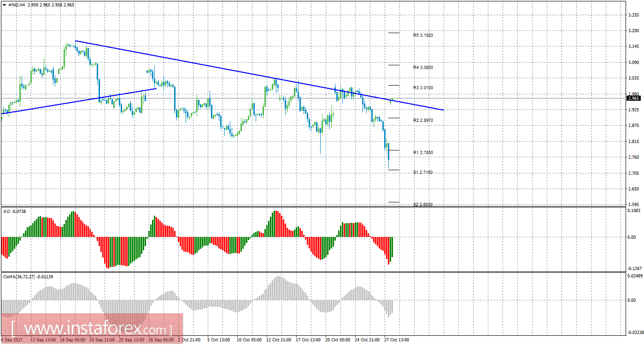
Task: Click 3.200 on the price axis
Action: (633, 30)
